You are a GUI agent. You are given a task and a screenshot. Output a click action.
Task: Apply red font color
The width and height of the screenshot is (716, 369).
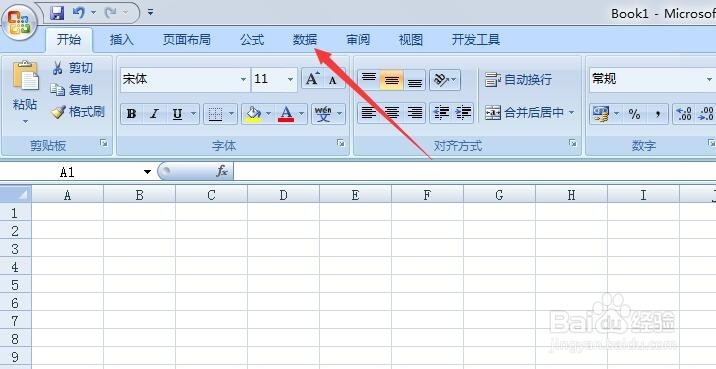(x=286, y=114)
